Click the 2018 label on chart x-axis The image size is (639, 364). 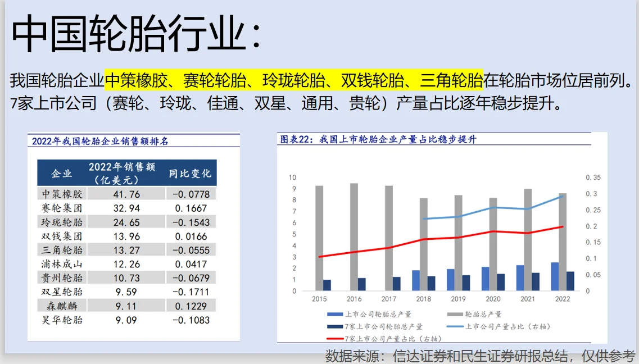[x=423, y=299]
